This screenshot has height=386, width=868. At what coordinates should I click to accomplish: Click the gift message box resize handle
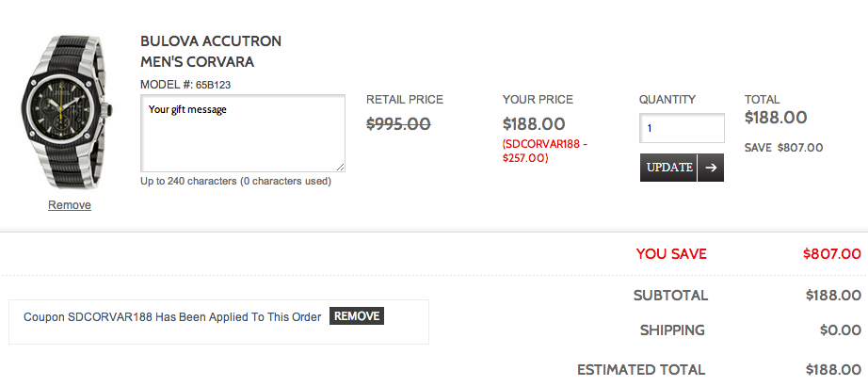point(340,168)
